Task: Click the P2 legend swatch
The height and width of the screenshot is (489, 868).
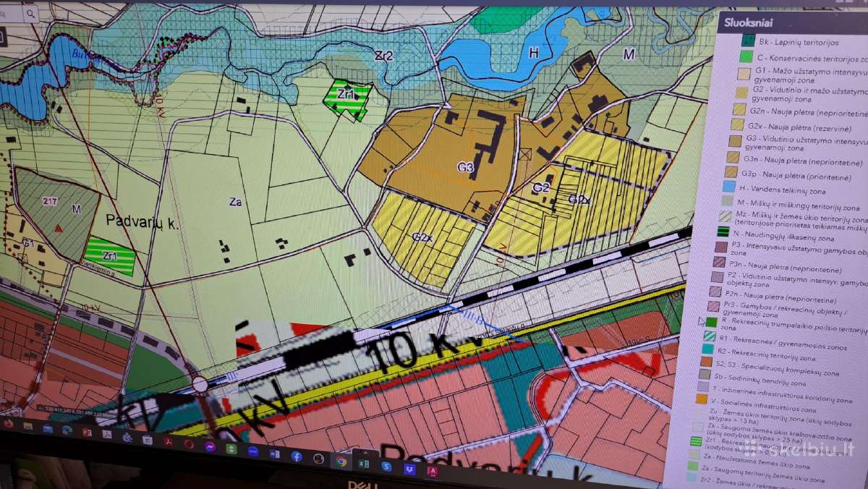Action: (717, 277)
